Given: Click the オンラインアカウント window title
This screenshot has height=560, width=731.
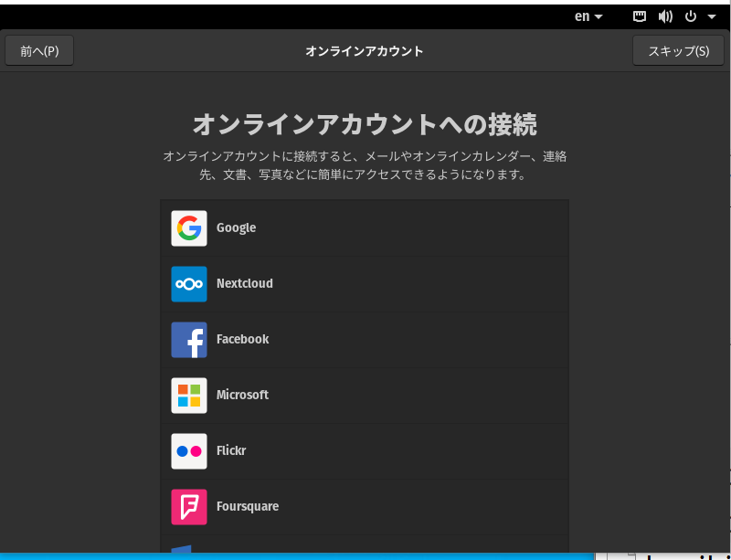Looking at the screenshot, I should 364,51.
